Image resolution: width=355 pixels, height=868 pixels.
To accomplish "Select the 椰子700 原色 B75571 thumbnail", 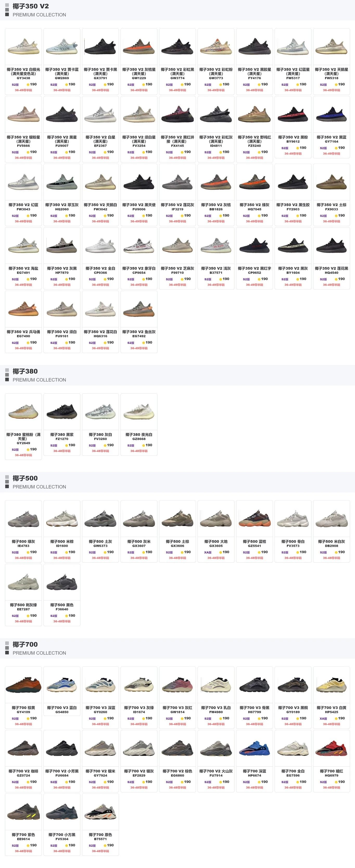I will pos(100,812).
